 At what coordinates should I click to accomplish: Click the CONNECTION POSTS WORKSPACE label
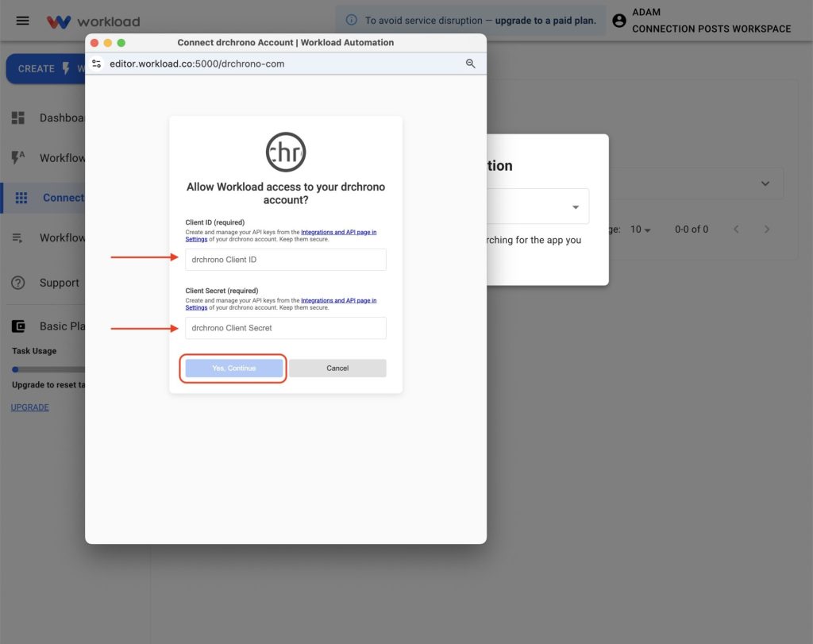pos(711,29)
